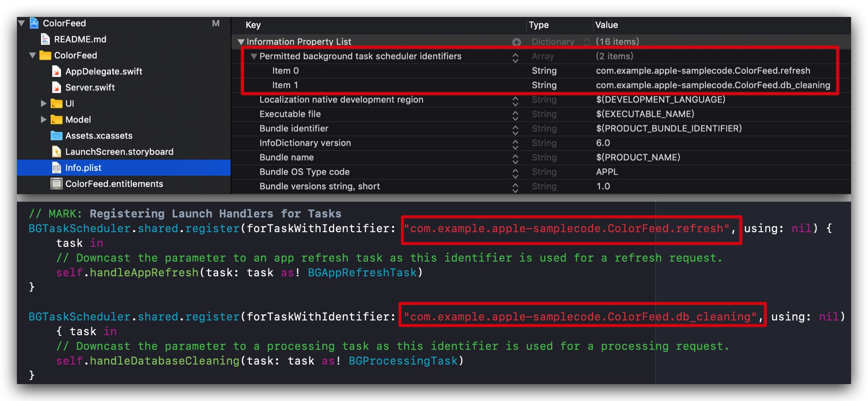Expand the Model folder disclosure triangle
Screen dimensions: 868x401
click(43, 120)
